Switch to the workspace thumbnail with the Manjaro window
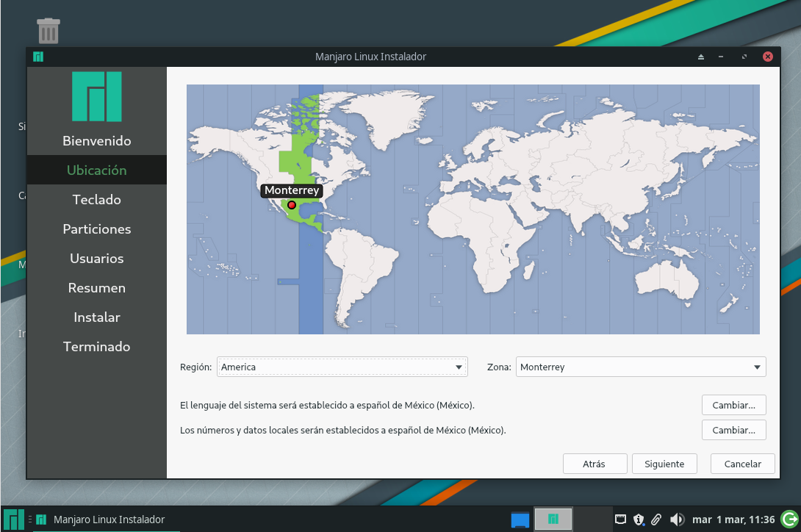801x532 pixels. click(x=553, y=520)
